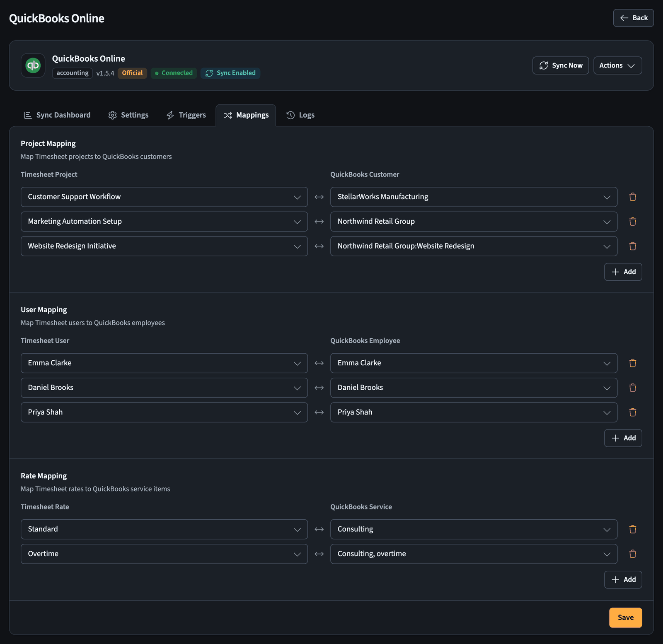Open the Priya Shah QuickBooks Employee dropdown
This screenshot has height=644, width=663.
[x=474, y=412]
